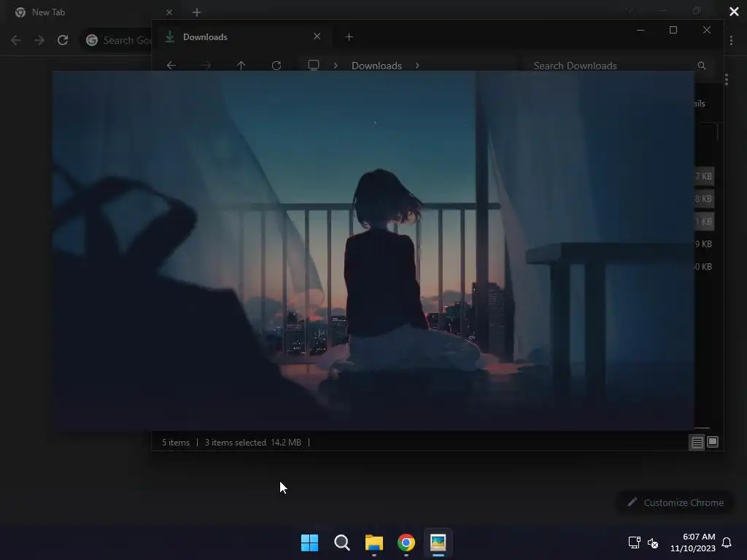
Task: Switch to Chrome from the taskbar
Action: pos(406,542)
